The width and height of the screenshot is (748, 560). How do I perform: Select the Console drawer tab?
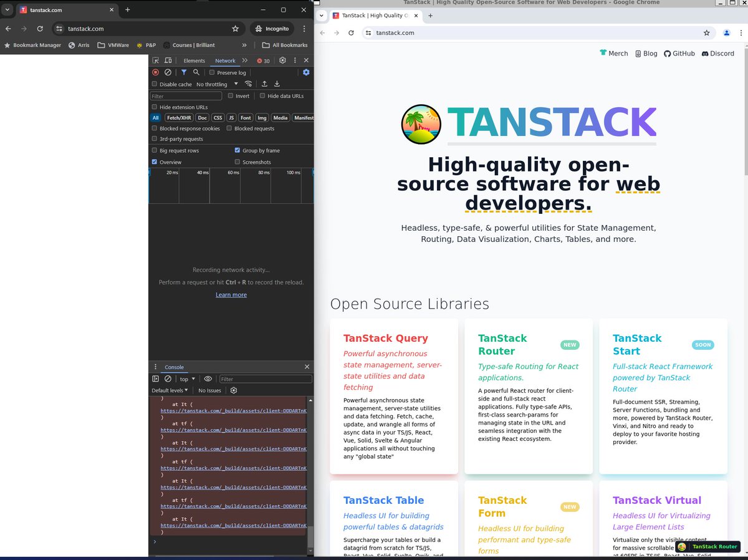pyautogui.click(x=174, y=367)
